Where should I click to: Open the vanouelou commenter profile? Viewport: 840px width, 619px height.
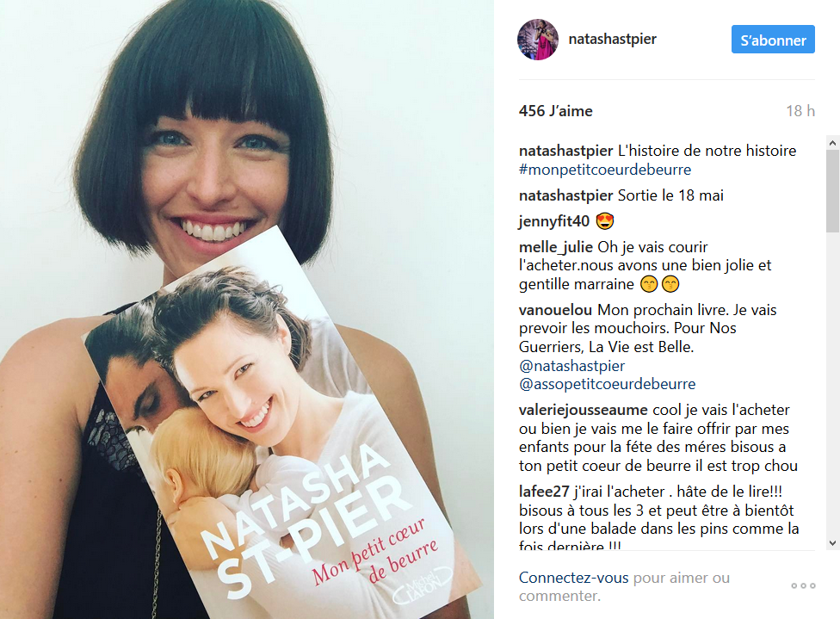pos(555,310)
